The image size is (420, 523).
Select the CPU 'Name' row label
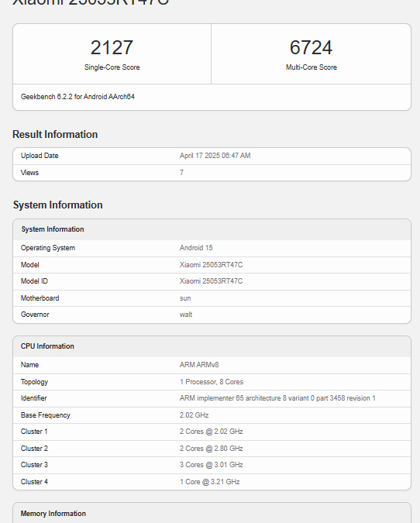coord(29,365)
